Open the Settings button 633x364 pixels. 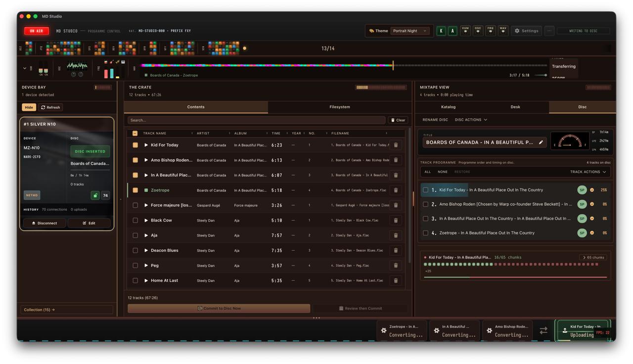click(x=526, y=31)
